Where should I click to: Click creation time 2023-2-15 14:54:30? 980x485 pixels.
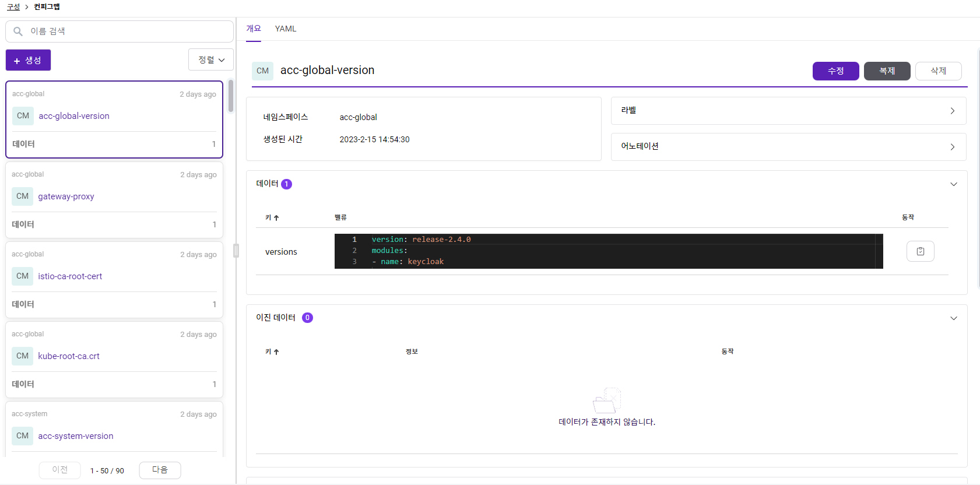(374, 139)
